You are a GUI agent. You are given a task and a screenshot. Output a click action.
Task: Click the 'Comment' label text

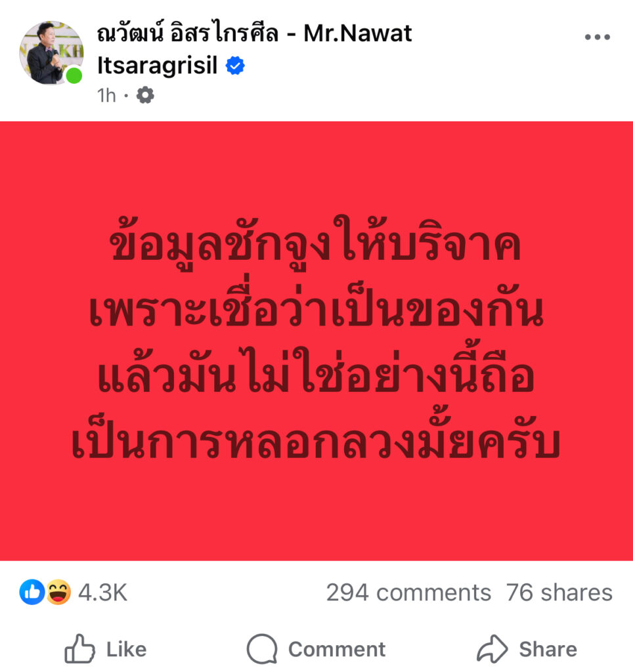337,649
